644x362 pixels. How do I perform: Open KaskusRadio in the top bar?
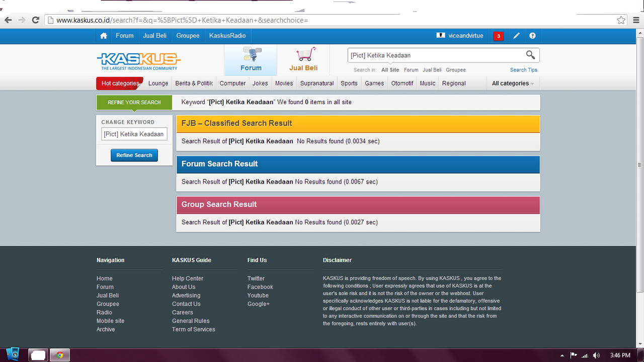tap(227, 36)
